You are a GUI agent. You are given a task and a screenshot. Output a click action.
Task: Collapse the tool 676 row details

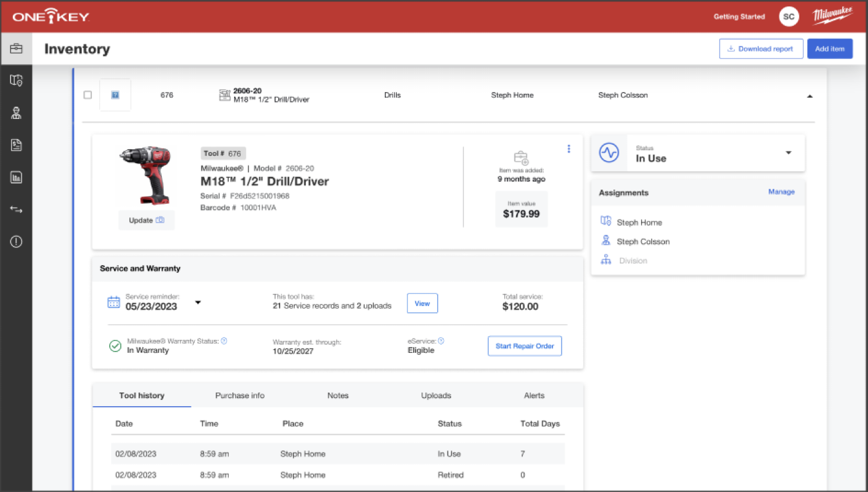pos(810,96)
